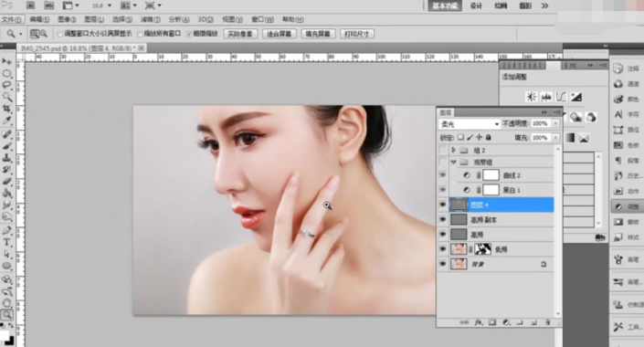Click the Zoom In mode icon

click(35, 34)
